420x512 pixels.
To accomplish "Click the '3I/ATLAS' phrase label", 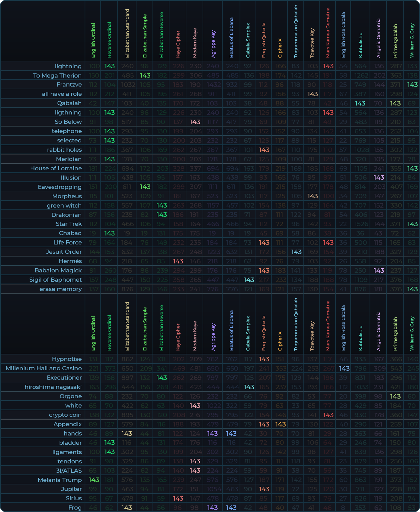I will 69,471.
